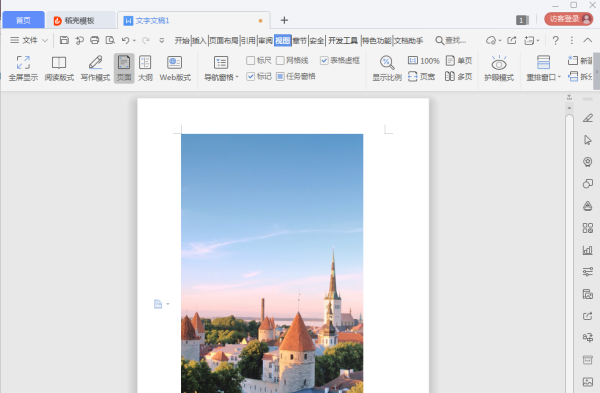Set zoom to 100%
This screenshot has width=600, height=393.
click(x=424, y=60)
